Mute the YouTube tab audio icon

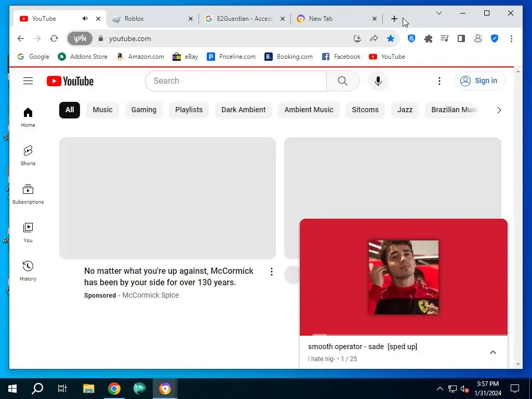[85, 18]
